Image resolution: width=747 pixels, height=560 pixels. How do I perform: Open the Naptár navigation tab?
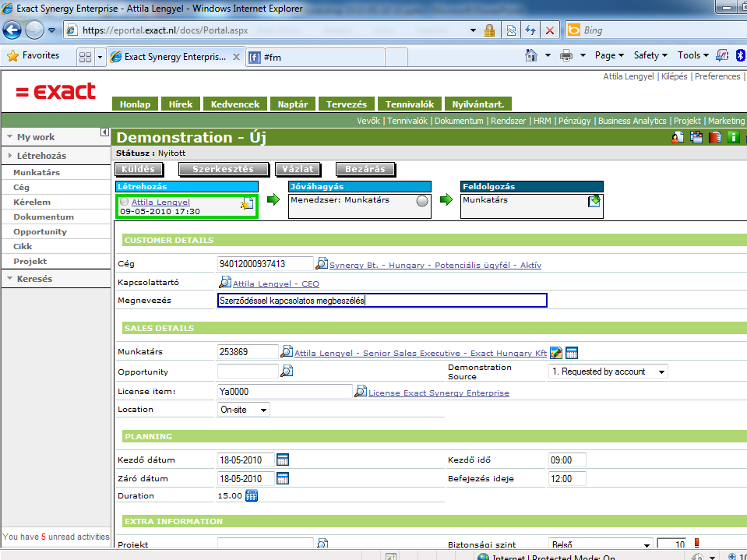click(293, 104)
